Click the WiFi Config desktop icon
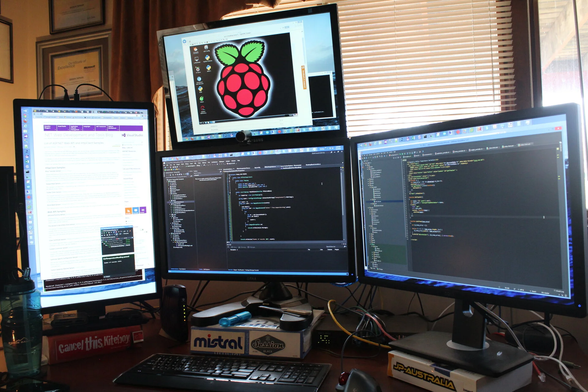588x392 pixels. 206,47
